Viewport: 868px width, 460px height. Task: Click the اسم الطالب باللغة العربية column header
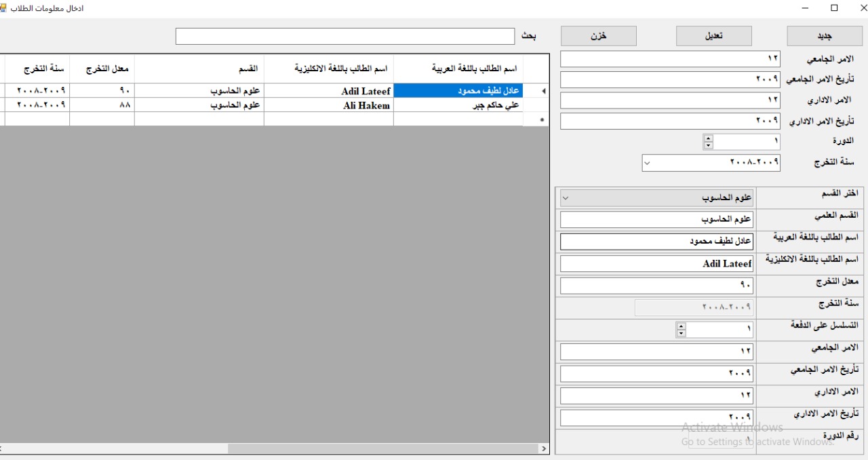(458, 69)
